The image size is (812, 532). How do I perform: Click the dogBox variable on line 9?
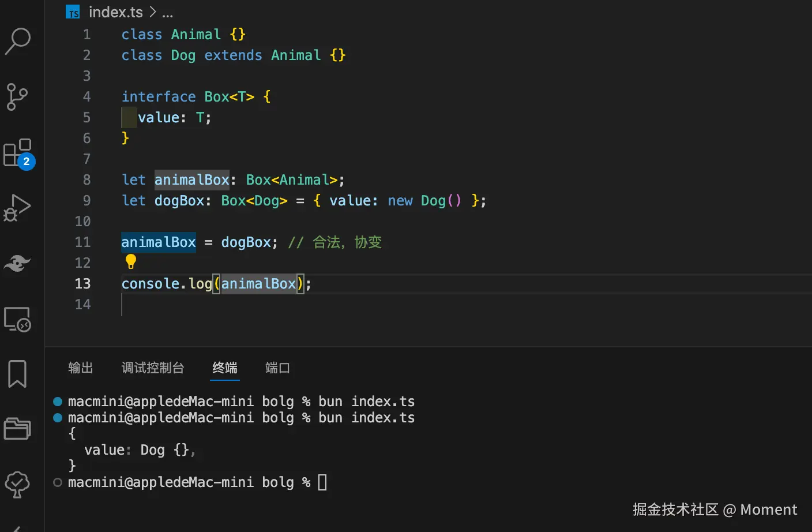coord(179,200)
